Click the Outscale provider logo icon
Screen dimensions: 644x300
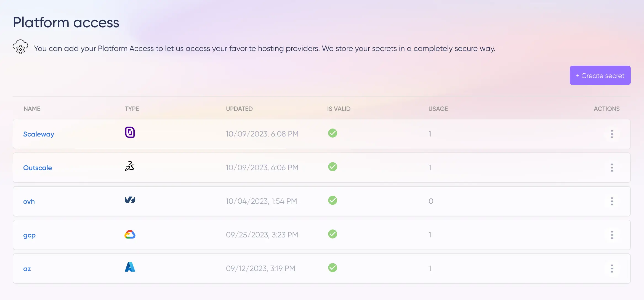click(129, 166)
